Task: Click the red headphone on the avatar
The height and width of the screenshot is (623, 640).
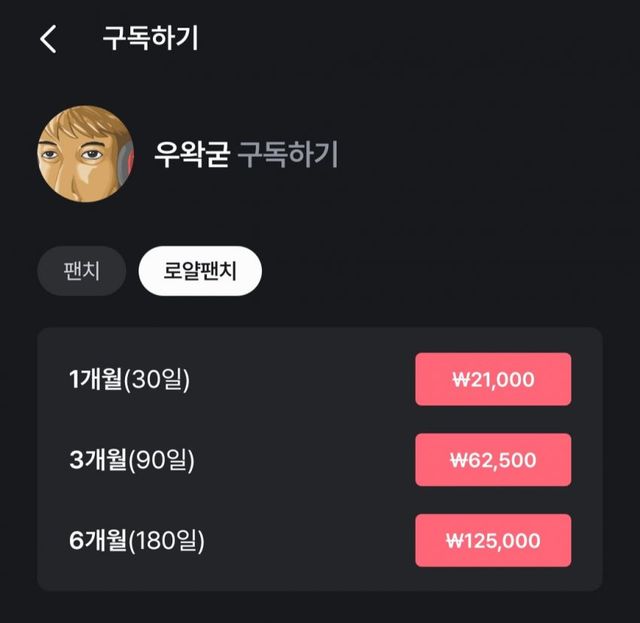Action: click(x=126, y=162)
